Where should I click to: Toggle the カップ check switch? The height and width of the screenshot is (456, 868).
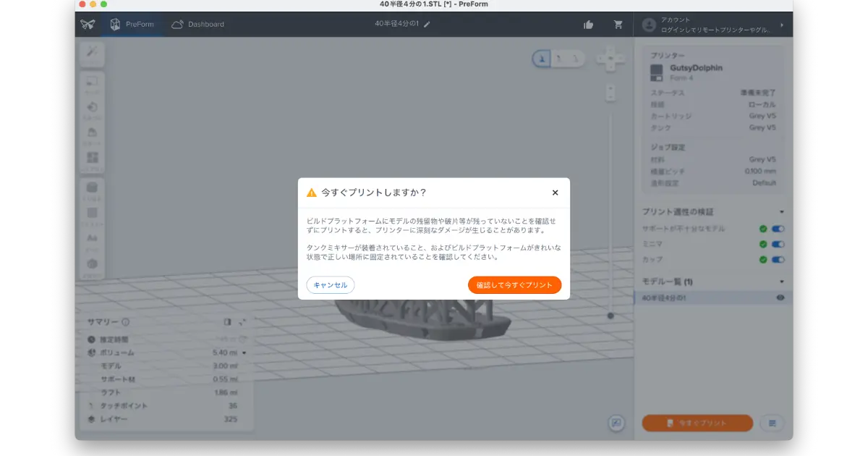click(778, 259)
